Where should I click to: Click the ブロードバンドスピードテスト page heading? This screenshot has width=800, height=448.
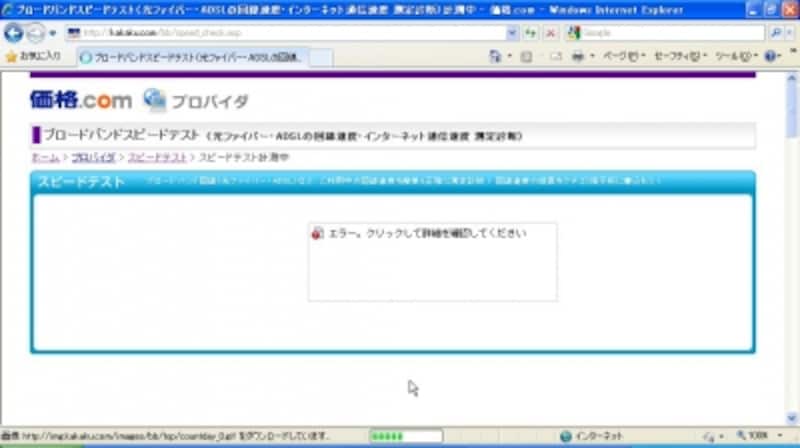(121, 135)
